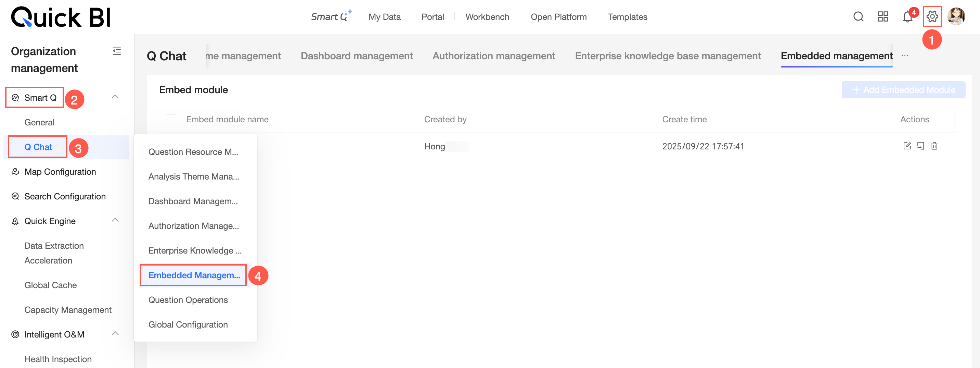Edit the embed module created by Hong
980x368 pixels.
[907, 146]
